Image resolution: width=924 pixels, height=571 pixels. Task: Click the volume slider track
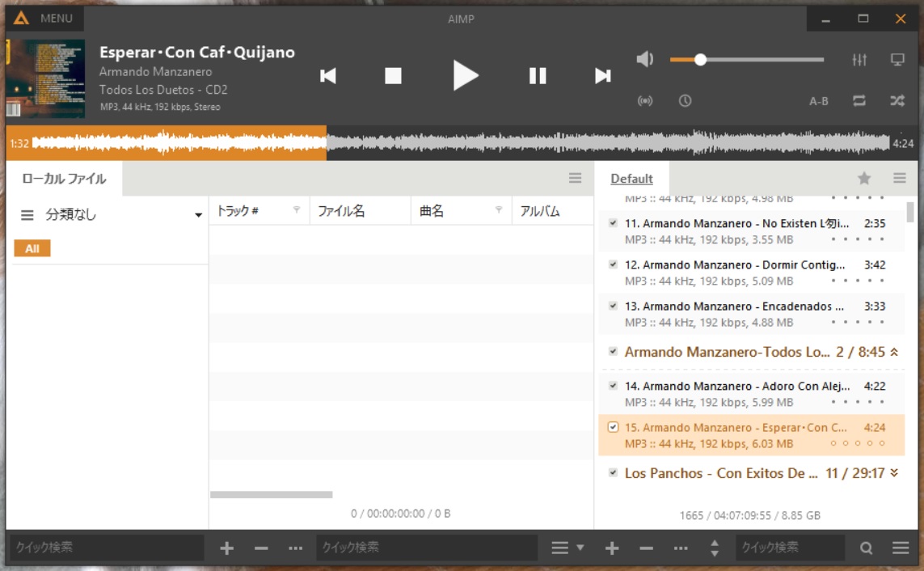[x=760, y=60]
